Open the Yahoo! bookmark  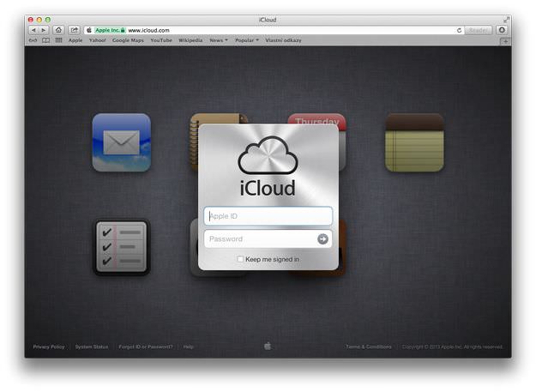click(97, 40)
